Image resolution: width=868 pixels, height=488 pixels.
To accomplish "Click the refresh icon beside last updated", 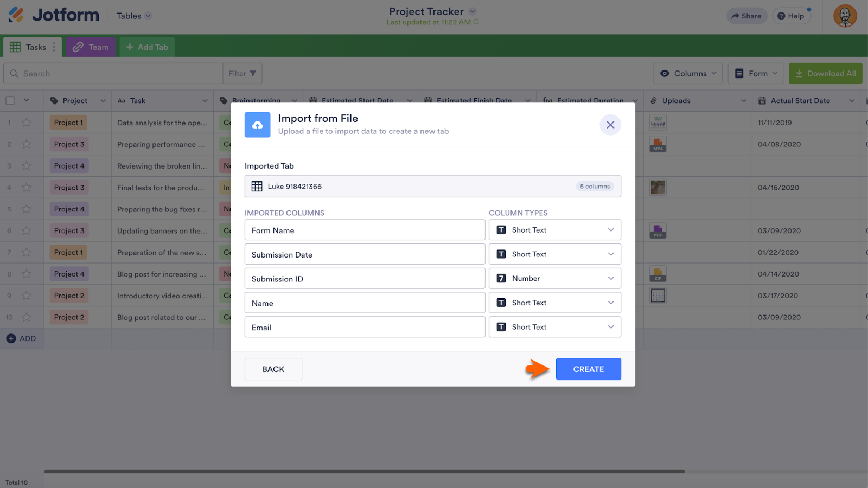I will pos(476,22).
